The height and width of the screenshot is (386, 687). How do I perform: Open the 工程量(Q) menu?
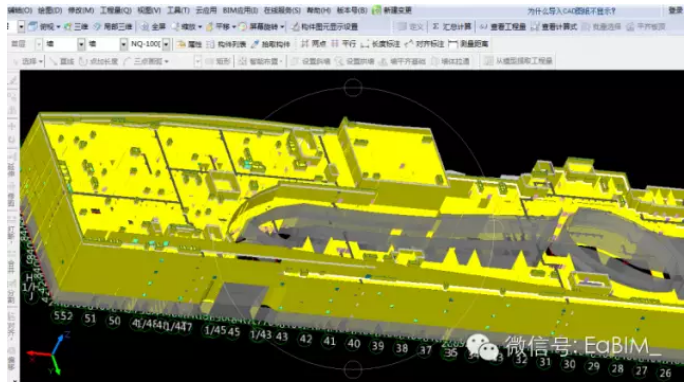(x=116, y=10)
